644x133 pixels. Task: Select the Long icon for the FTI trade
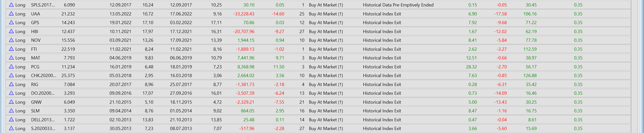coord(11,49)
